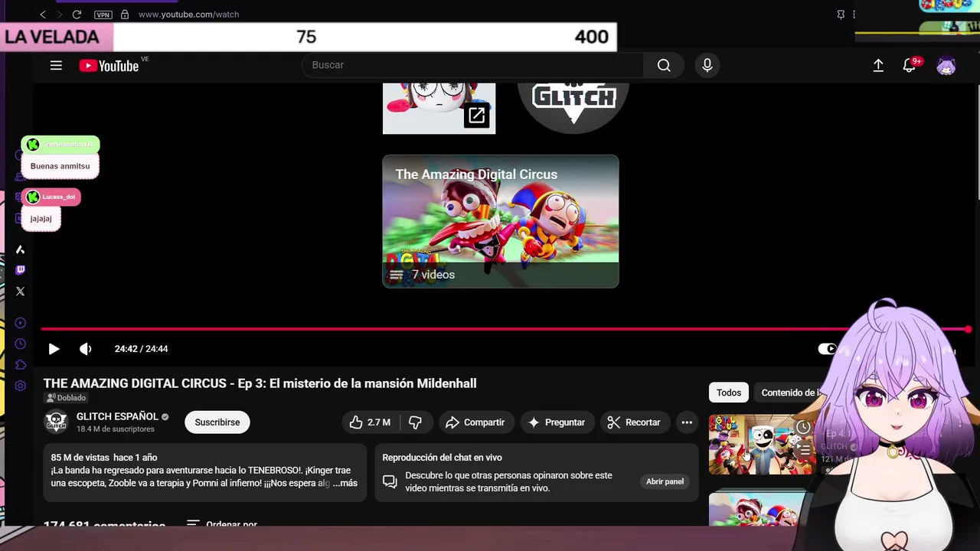Image resolution: width=980 pixels, height=551 pixels.
Task: Click the Buscar search field
Action: pos(473,66)
